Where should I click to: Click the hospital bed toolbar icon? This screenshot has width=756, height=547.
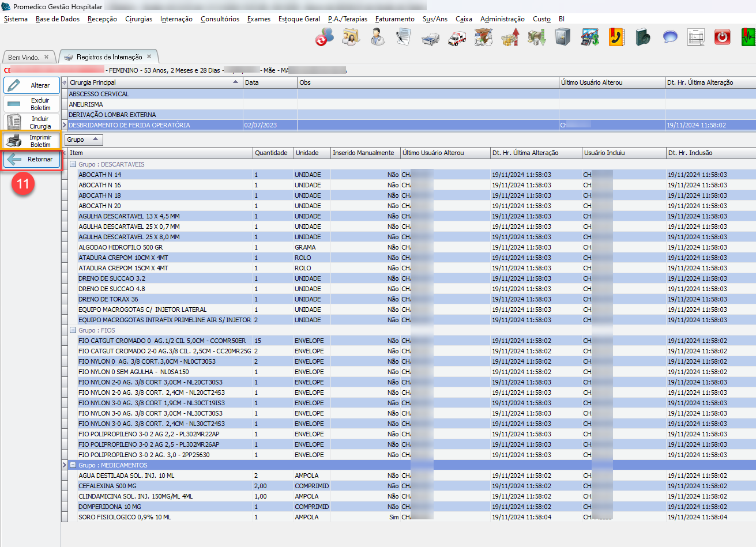pos(430,38)
